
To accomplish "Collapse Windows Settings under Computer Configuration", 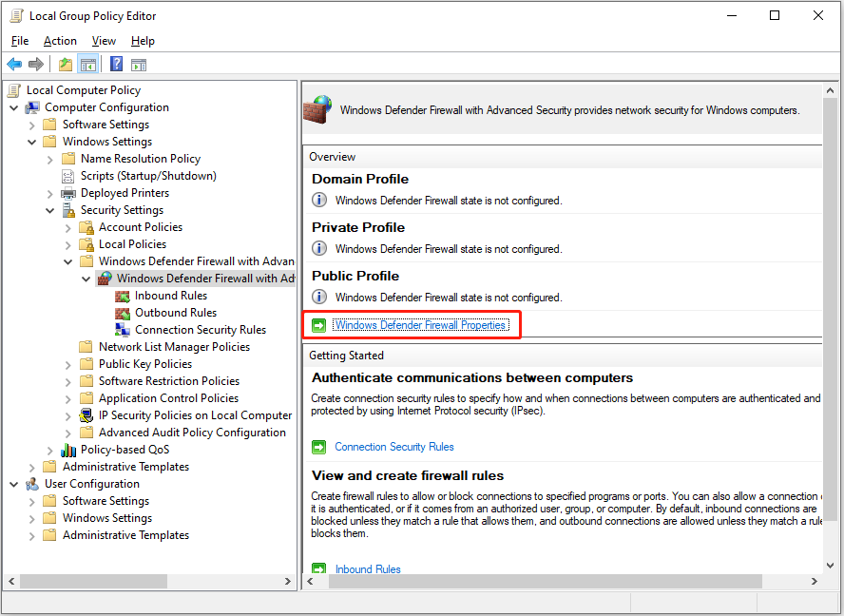I will [31, 143].
